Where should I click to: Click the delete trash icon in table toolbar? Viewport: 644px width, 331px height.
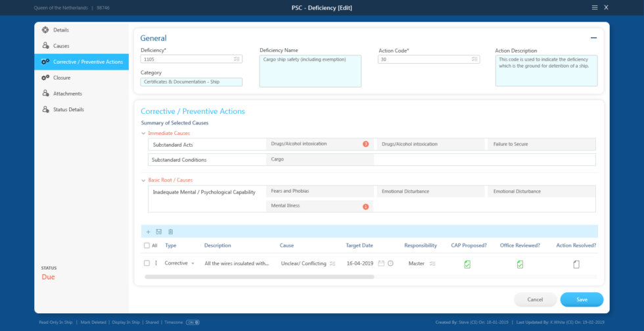pos(171,232)
